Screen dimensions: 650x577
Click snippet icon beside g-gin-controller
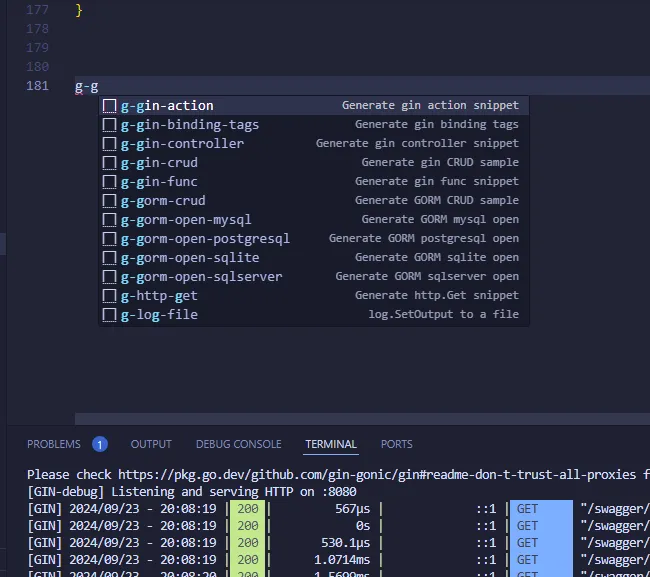pos(110,144)
